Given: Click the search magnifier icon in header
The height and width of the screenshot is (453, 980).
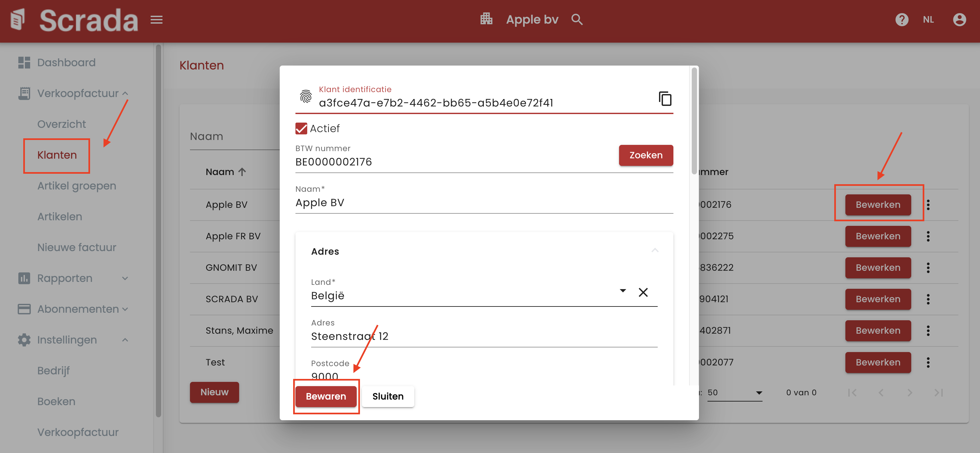Looking at the screenshot, I should click(x=577, y=19).
